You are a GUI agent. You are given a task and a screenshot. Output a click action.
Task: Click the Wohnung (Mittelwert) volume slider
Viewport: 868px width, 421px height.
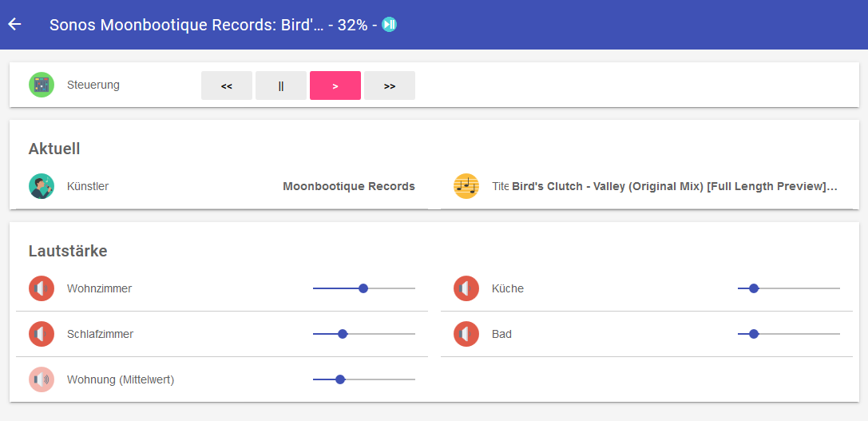340,379
